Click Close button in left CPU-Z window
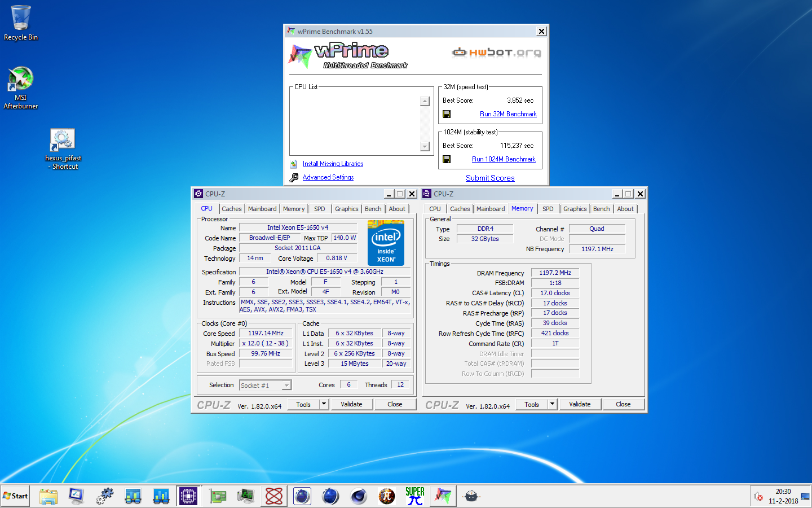The height and width of the screenshot is (508, 812). click(395, 404)
